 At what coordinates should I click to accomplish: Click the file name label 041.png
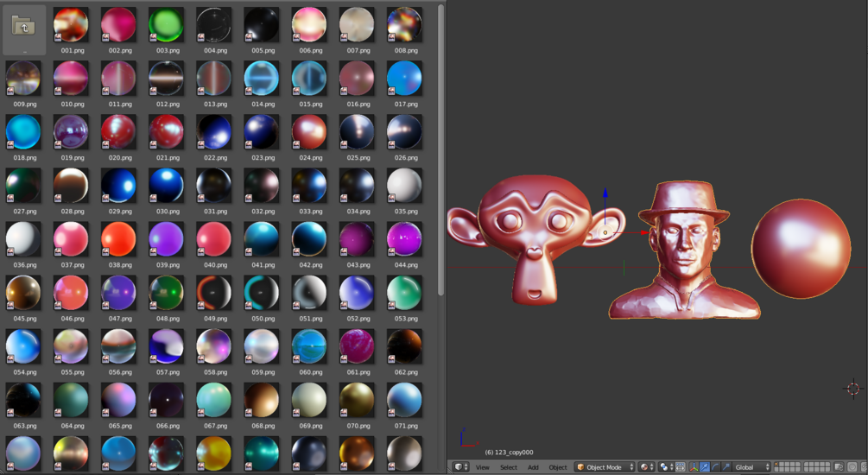263,265
